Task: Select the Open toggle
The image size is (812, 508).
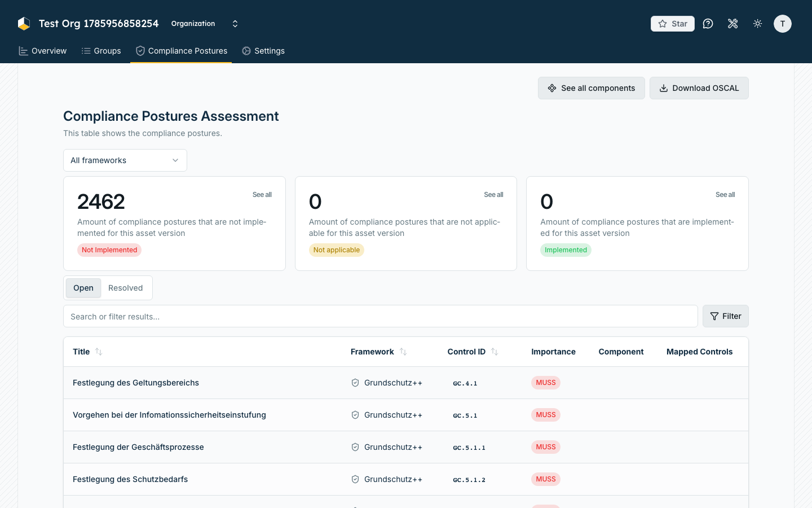Action: coord(83,288)
